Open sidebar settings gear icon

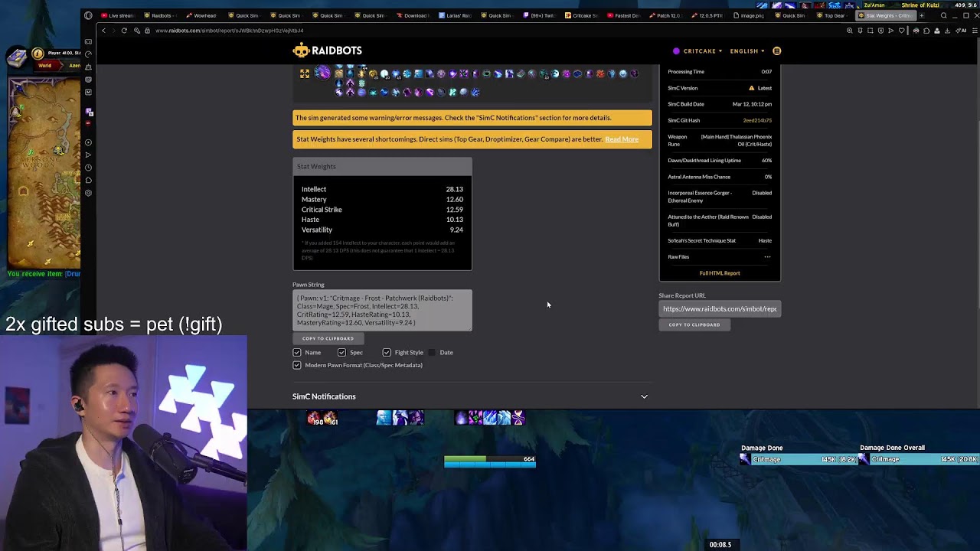point(89,193)
